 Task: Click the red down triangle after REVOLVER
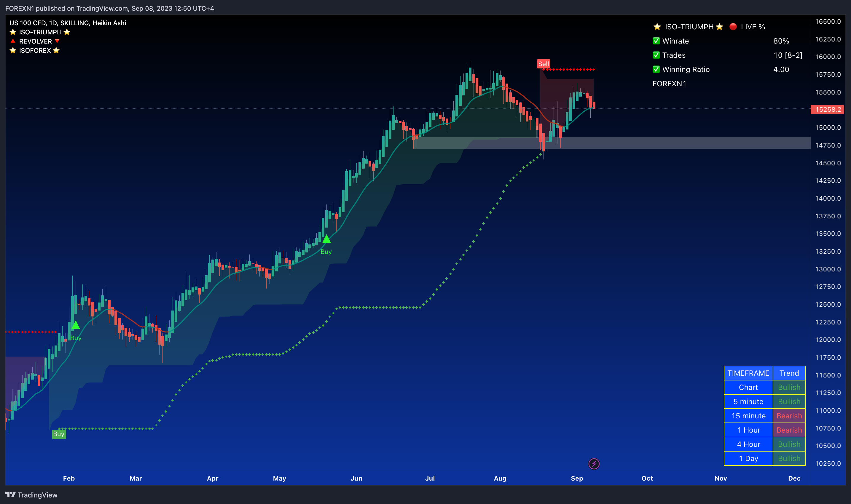point(57,41)
